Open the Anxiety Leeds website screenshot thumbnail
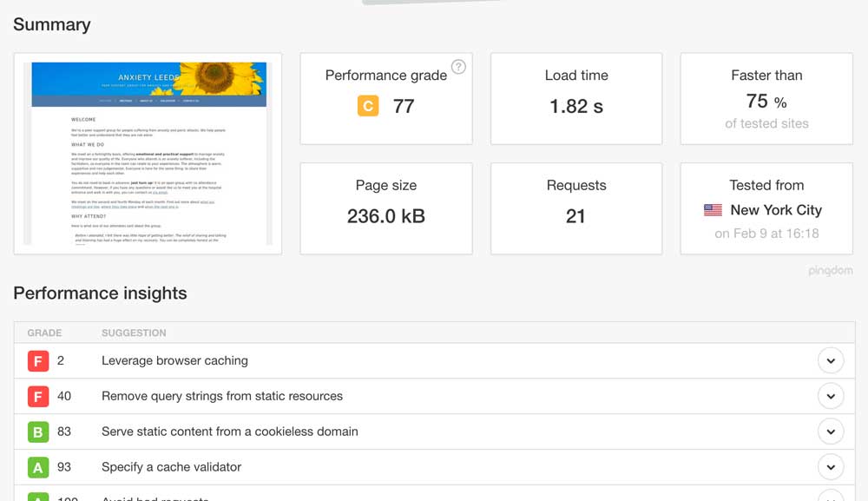The image size is (868, 501). (x=148, y=154)
